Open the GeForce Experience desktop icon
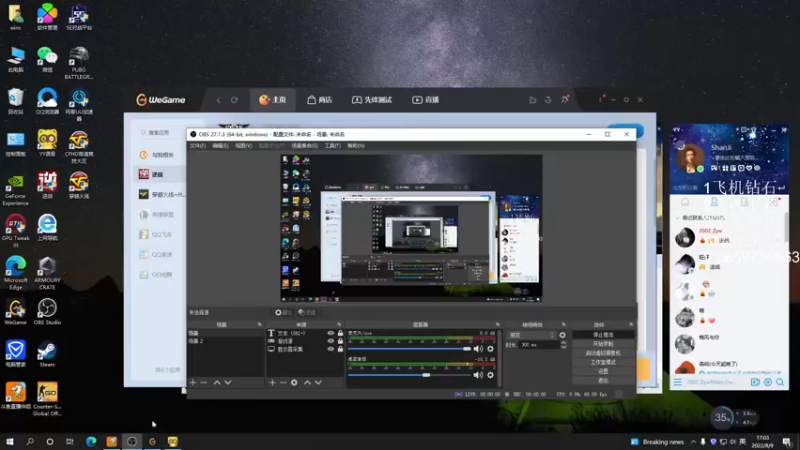This screenshot has width=800, height=450. click(15, 190)
